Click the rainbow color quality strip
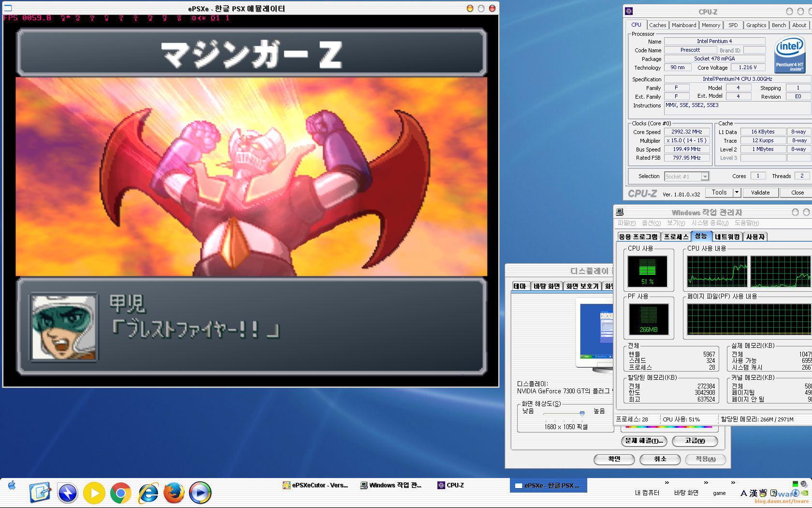The width and height of the screenshot is (812, 508). click(668, 427)
